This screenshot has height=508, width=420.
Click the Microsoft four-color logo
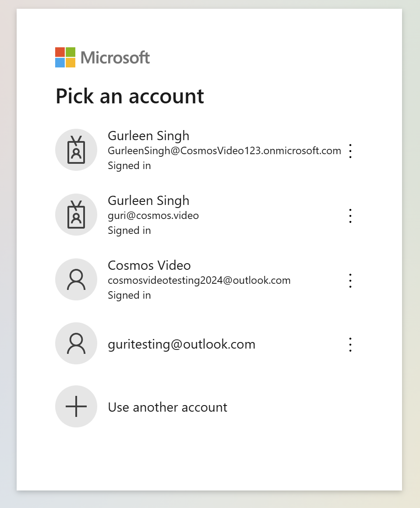tap(65, 57)
